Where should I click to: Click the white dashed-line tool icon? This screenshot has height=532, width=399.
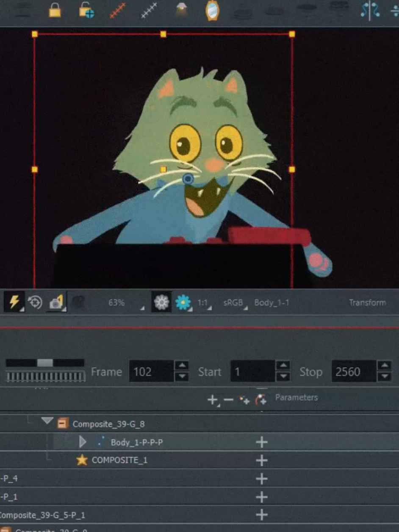[149, 11]
